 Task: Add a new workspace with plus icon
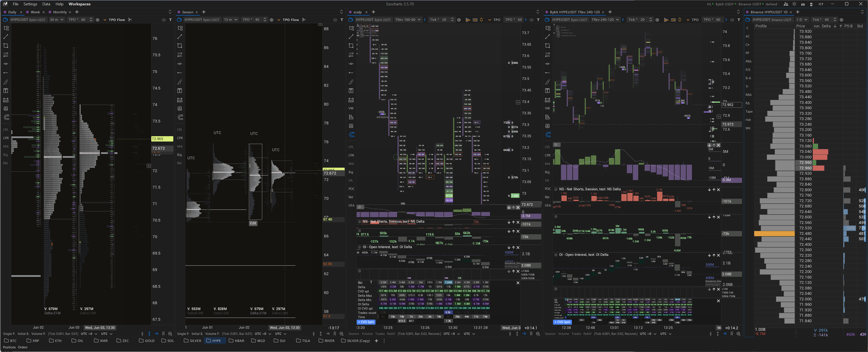376,340
